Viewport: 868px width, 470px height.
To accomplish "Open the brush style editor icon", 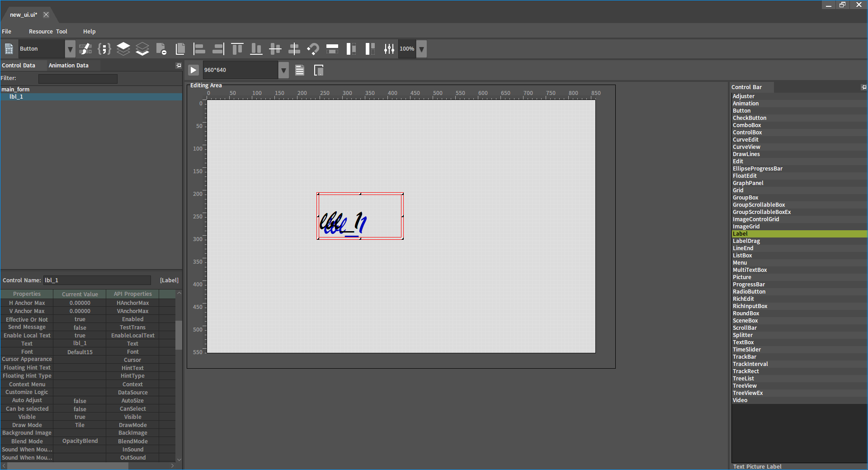I will (85, 49).
